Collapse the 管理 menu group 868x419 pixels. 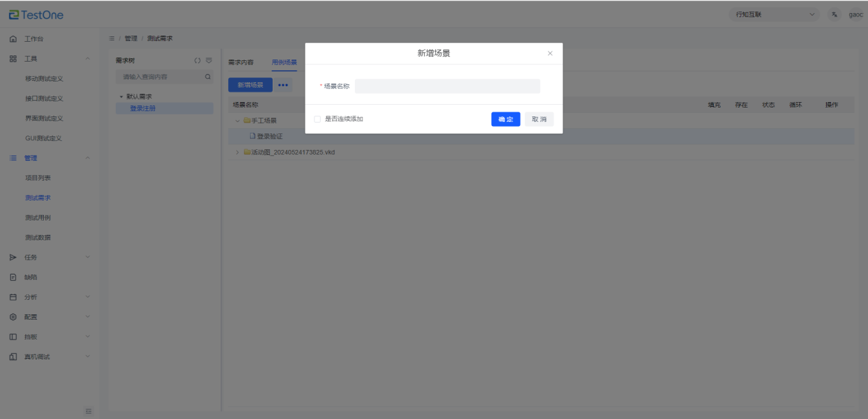(x=88, y=158)
